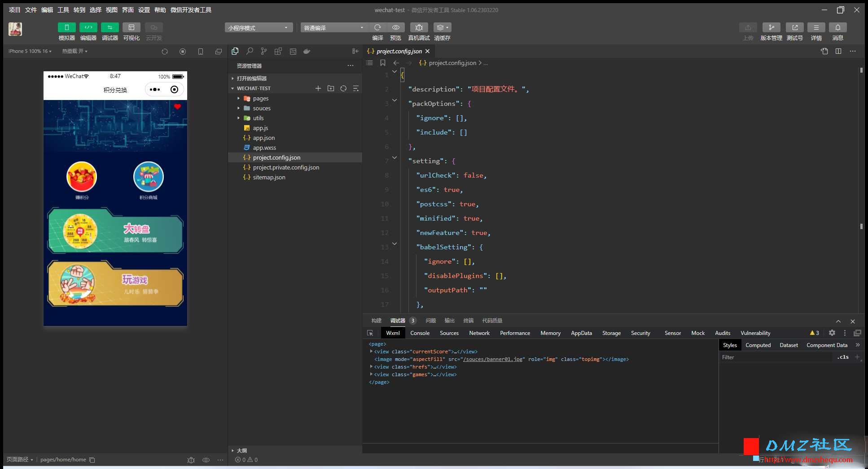Open version management (版本管理)
Image resolution: width=868 pixels, height=469 pixels.
pos(771,27)
